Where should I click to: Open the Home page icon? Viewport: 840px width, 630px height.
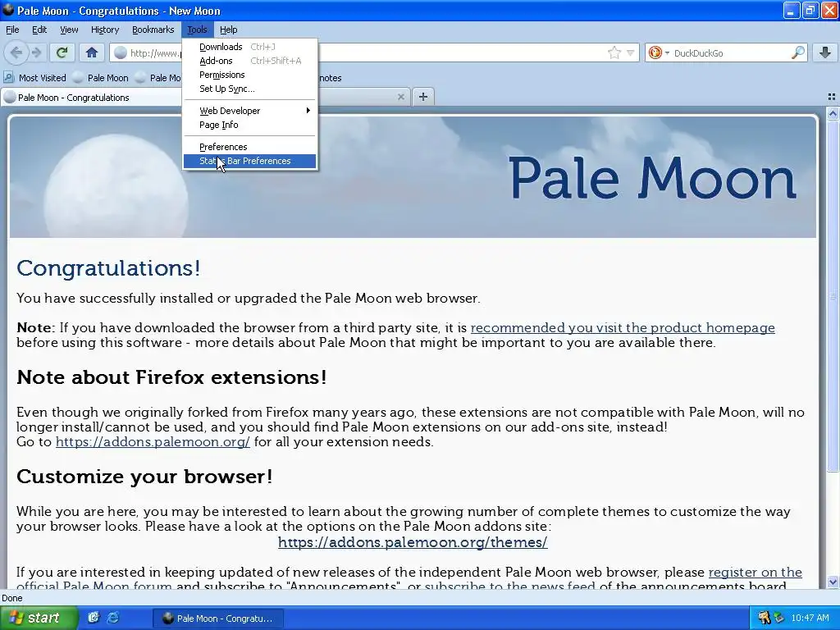coord(92,52)
